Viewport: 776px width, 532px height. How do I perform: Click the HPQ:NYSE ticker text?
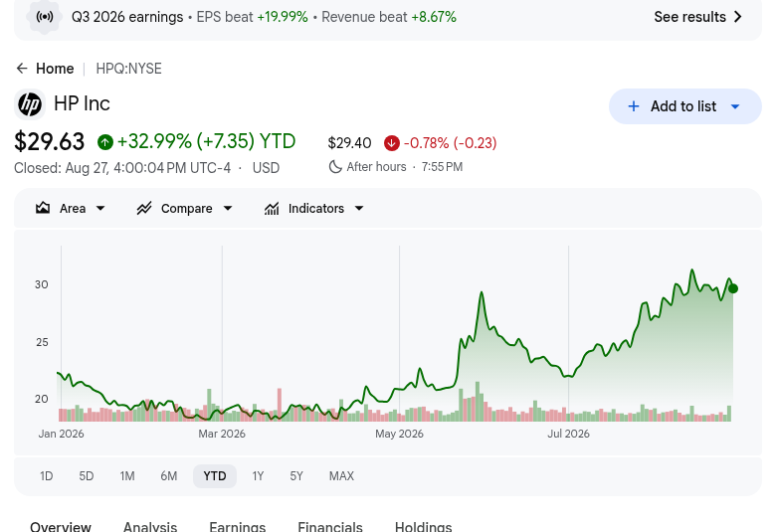128,69
